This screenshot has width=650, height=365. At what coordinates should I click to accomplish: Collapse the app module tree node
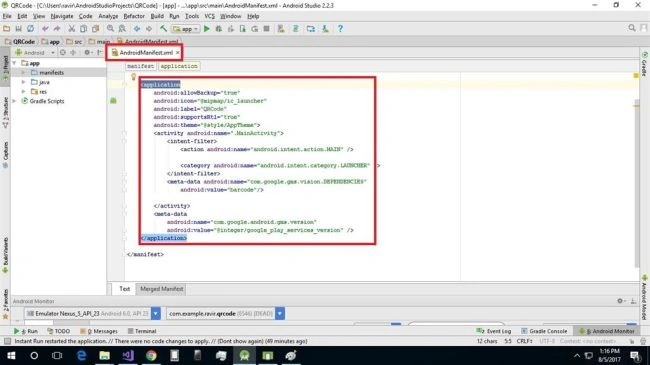[15, 63]
